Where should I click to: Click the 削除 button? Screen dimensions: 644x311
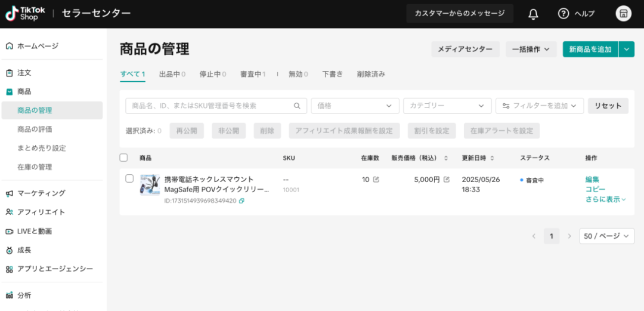[267, 131]
